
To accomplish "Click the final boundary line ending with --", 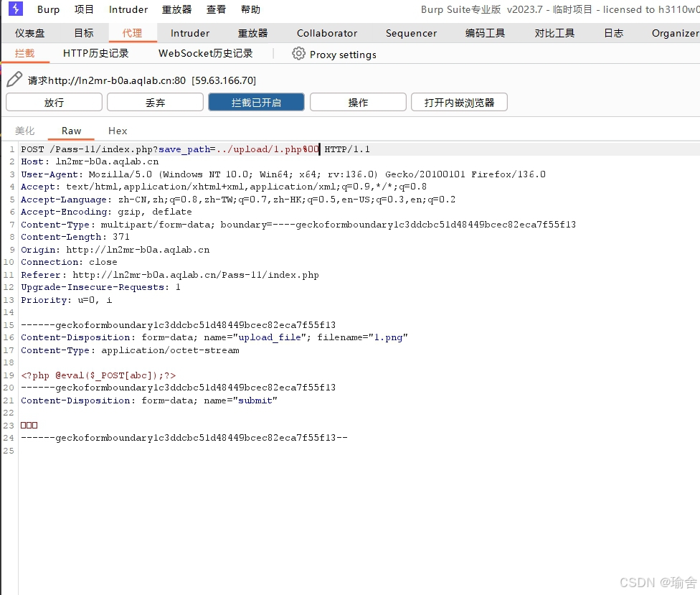I will [x=184, y=438].
